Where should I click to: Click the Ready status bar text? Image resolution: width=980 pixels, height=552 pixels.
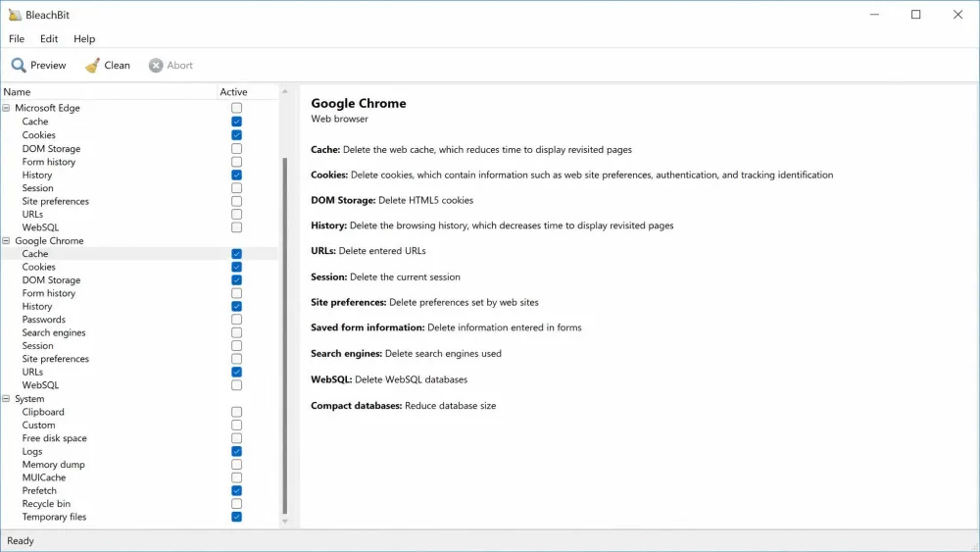21,541
